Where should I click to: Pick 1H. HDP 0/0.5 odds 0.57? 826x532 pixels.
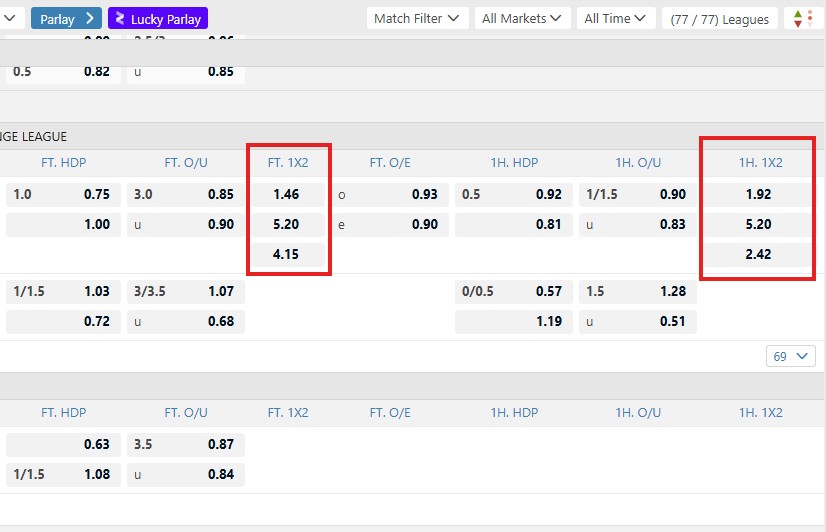pyautogui.click(x=514, y=291)
